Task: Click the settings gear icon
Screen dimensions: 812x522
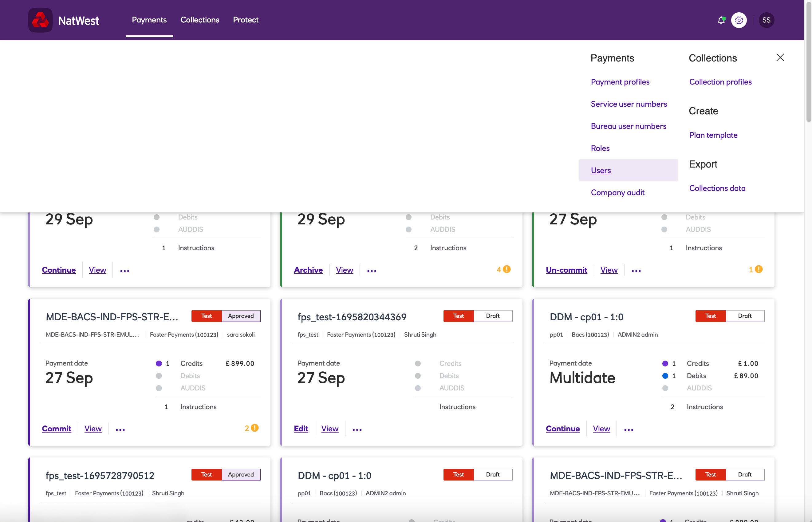Action: (739, 20)
